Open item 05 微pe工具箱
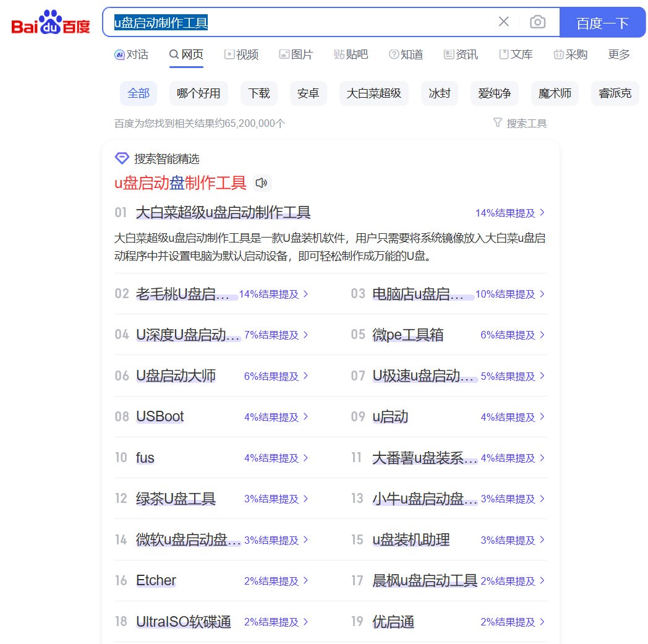The width and height of the screenshot is (648, 644). click(x=407, y=335)
